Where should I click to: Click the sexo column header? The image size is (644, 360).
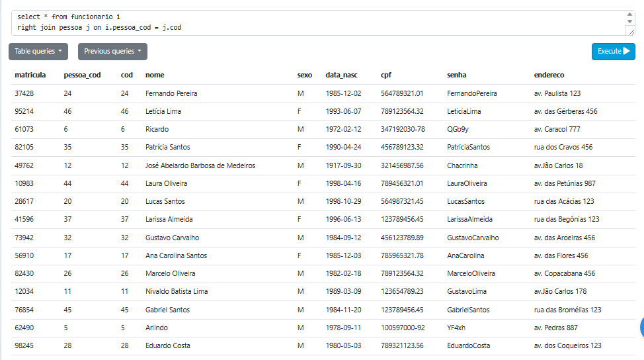[304, 75]
